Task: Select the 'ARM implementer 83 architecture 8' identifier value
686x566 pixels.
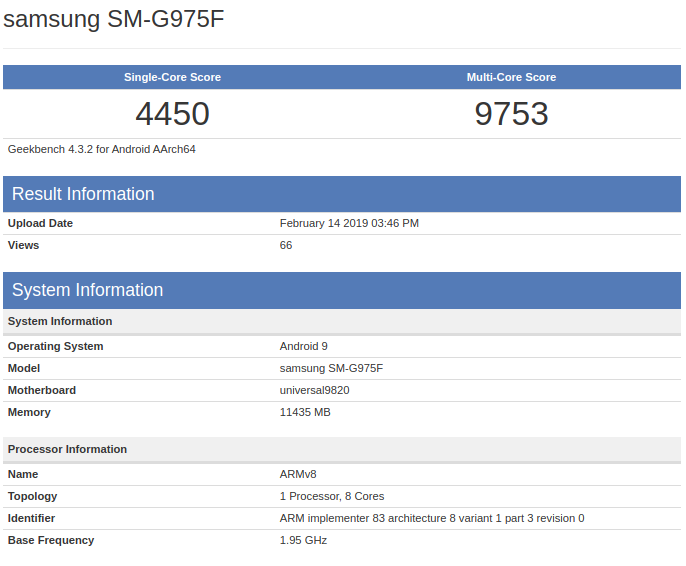Action: point(432,518)
